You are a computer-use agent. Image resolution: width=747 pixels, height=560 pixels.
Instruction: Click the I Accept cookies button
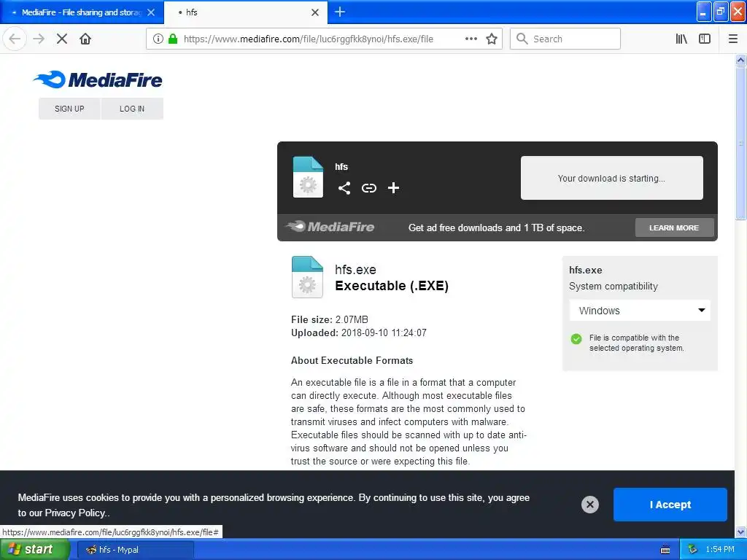coord(670,505)
